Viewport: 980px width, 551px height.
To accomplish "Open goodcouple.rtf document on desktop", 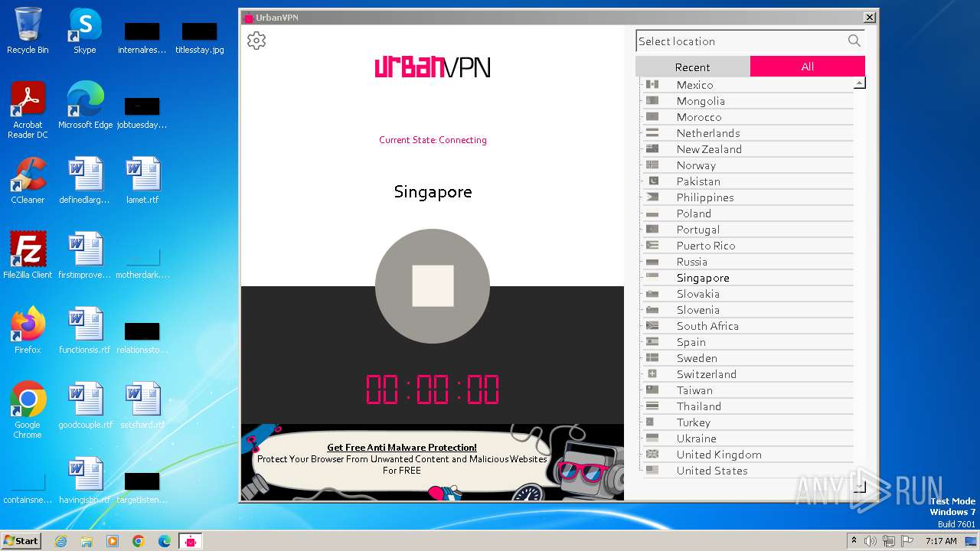I will pyautogui.click(x=85, y=406).
